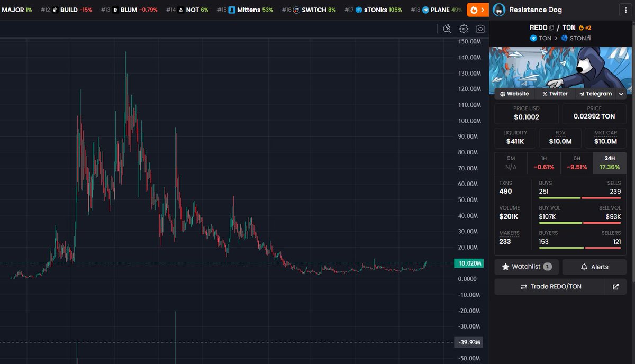Open the Alerts button

(x=594, y=267)
